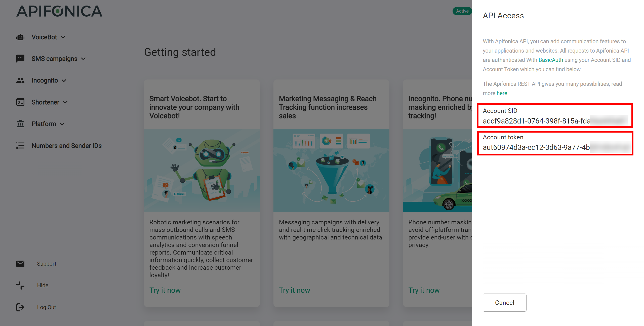Click the Cancel button
Viewport: 644px width, 326px height.
tap(504, 303)
